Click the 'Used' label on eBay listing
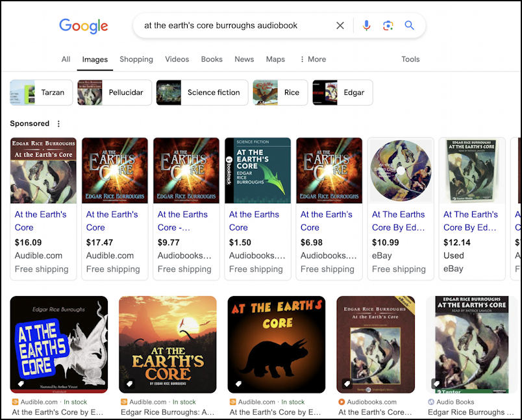The width and height of the screenshot is (522, 420). [x=453, y=256]
